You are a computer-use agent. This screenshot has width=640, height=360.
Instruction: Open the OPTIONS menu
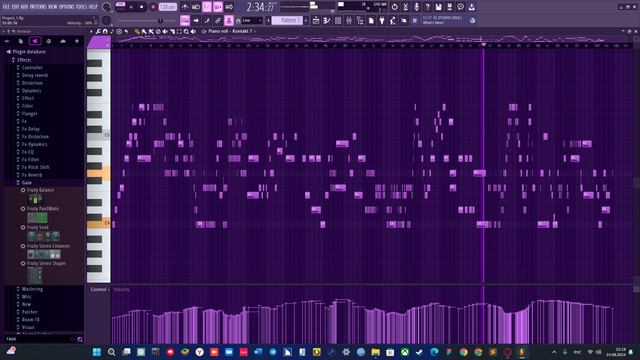coord(67,7)
